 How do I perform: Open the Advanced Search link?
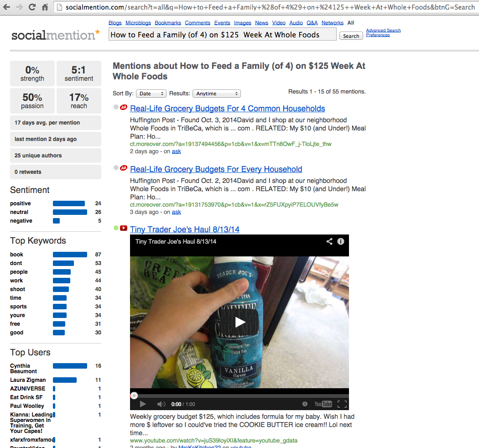point(383,30)
